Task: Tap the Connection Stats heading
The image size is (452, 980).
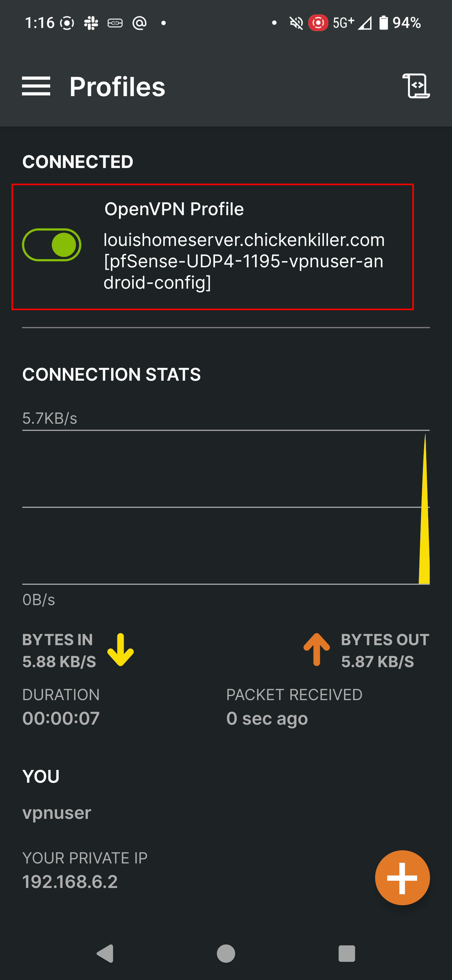Action: pos(111,374)
